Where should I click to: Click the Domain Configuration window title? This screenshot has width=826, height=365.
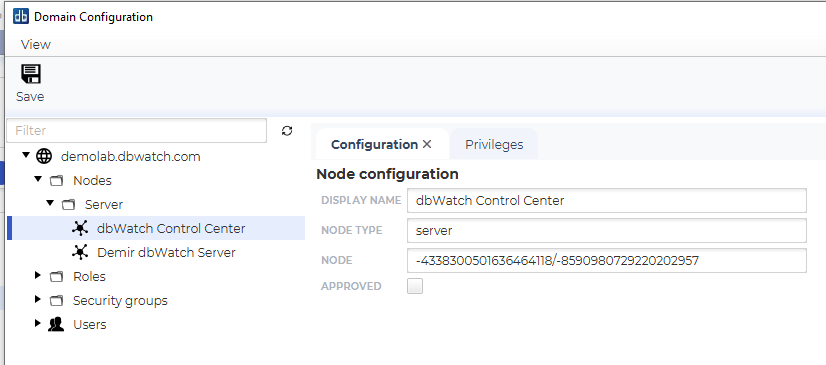pos(93,17)
